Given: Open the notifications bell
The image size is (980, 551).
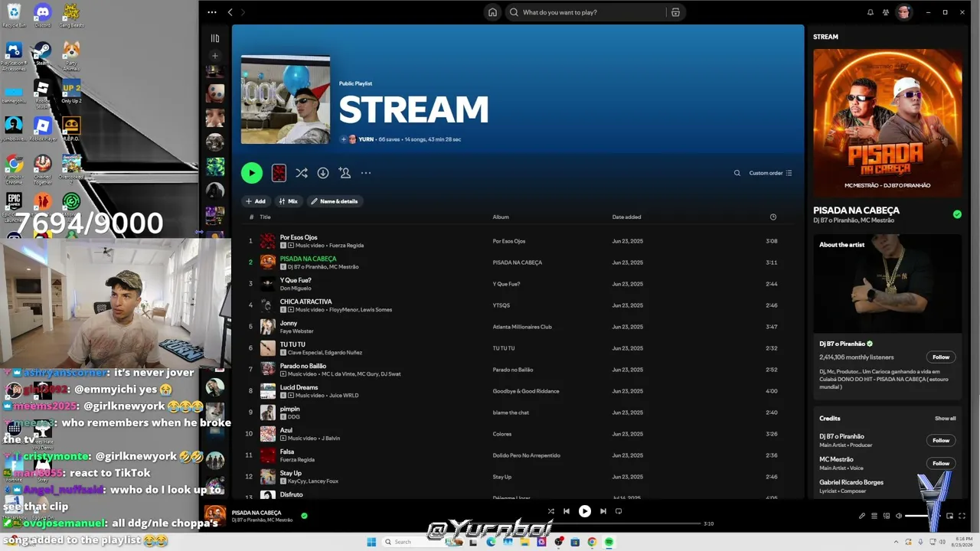Looking at the screenshot, I should [x=871, y=12].
